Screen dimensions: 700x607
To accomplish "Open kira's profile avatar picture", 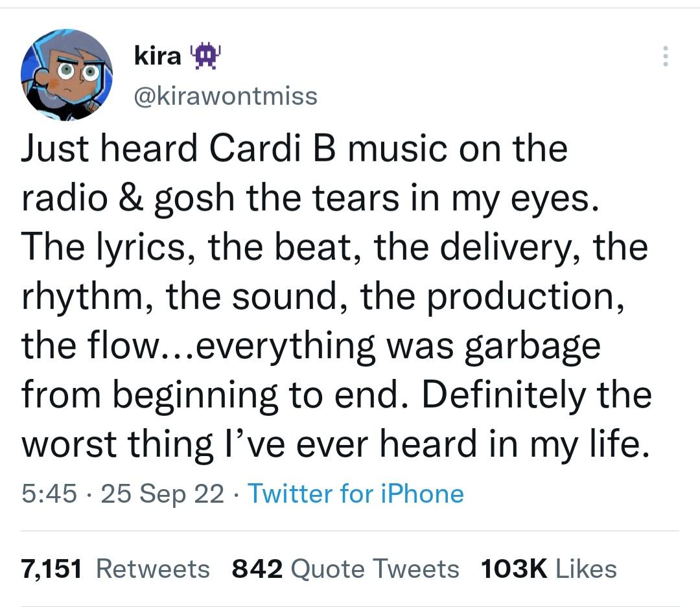I will [x=67, y=74].
